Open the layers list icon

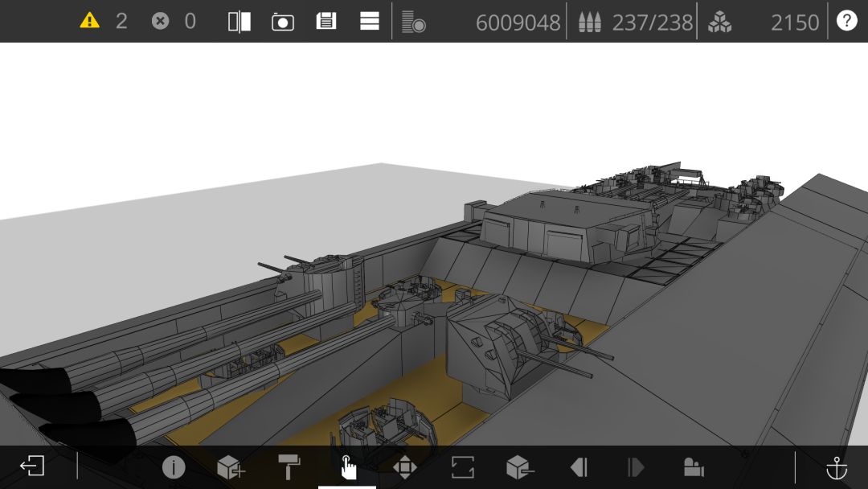[414, 23]
